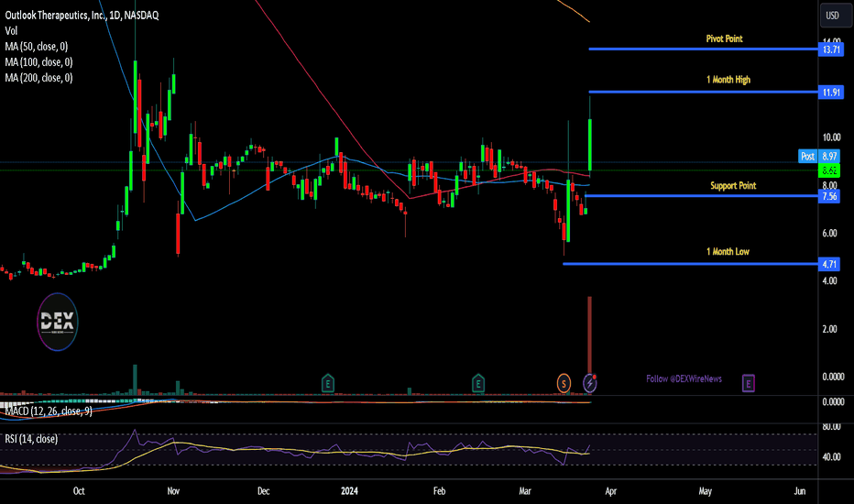Click the 4.71 price tag
The width and height of the screenshot is (854, 504).
829,264
